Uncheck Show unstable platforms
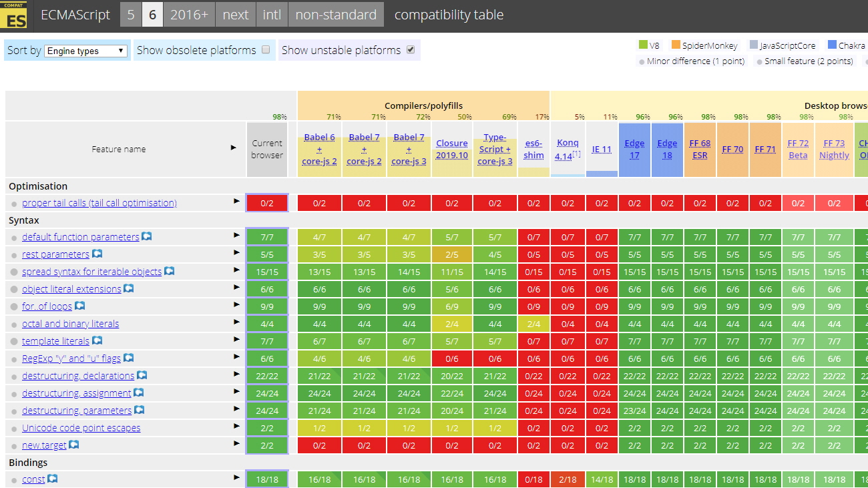The height and width of the screenshot is (488, 868). click(x=411, y=49)
